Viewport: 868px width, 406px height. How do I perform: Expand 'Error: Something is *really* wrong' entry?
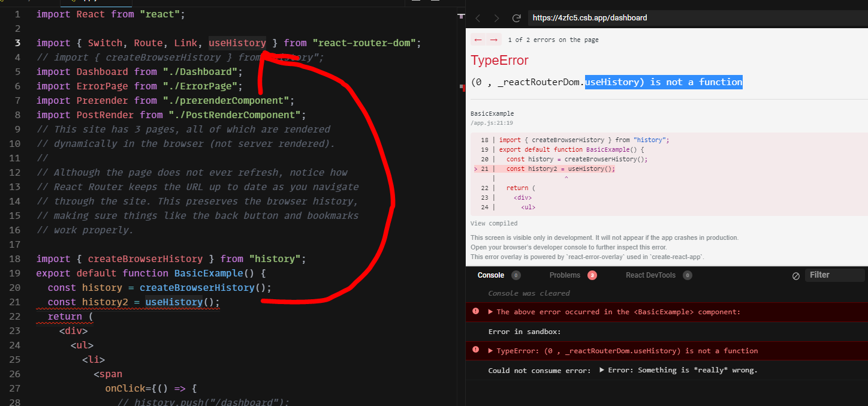point(602,370)
